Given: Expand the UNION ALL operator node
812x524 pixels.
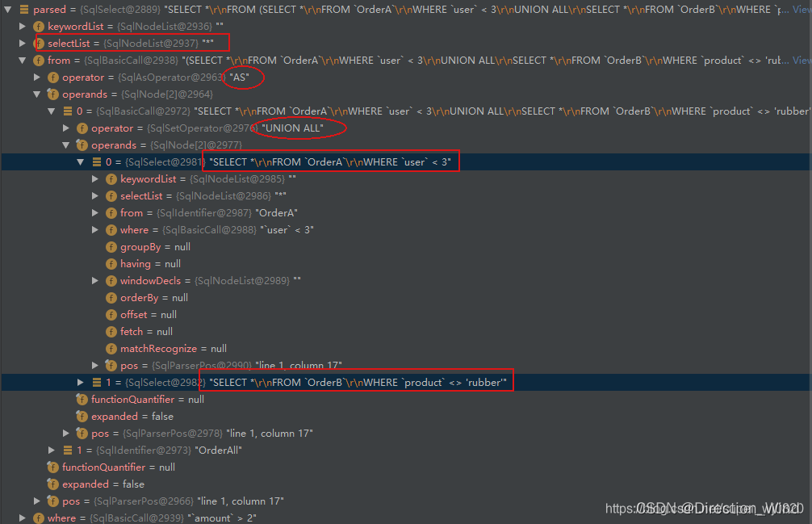Looking at the screenshot, I should pos(65,128).
